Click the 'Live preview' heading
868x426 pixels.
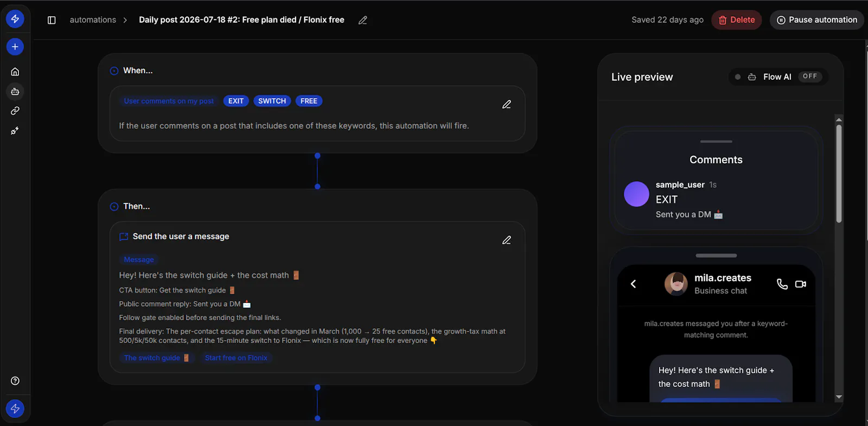click(642, 77)
